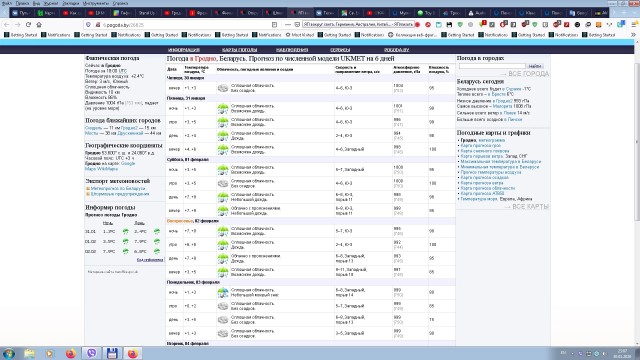Viewport: 640px width, 360px height.
Task: Open Максимальная температура в Беларуси link
Action: [501, 161]
